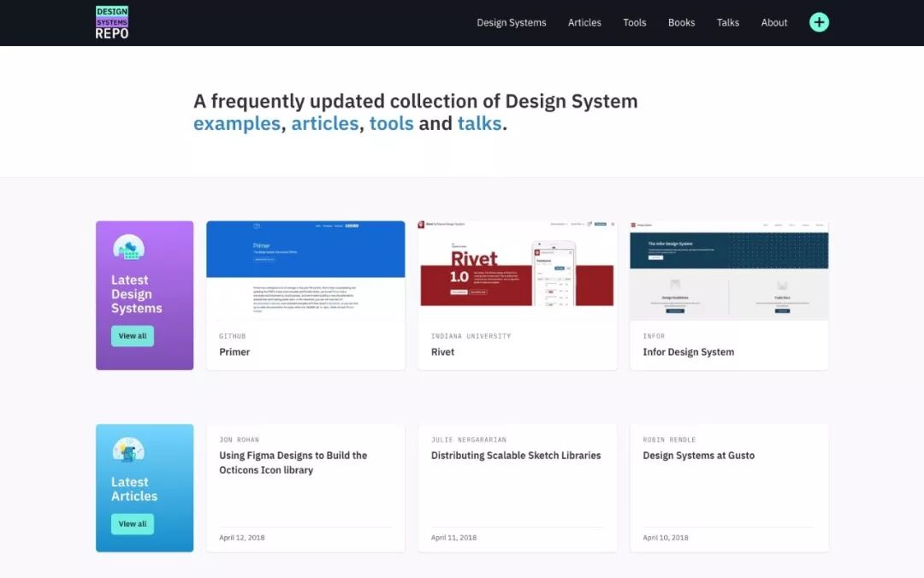
Task: Click the Primer card title
Action: tap(234, 351)
